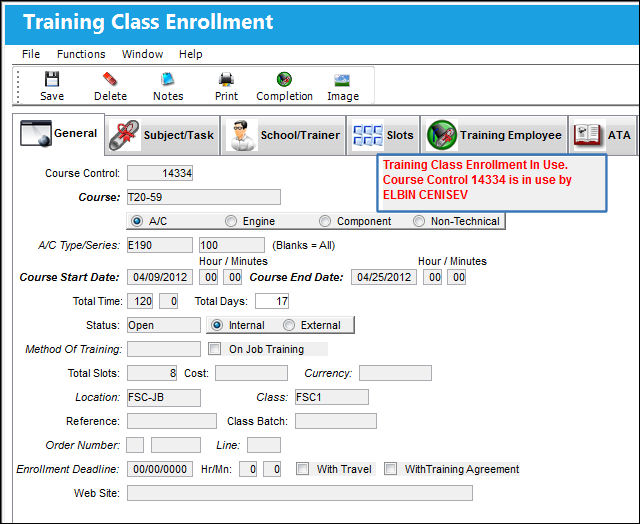Click the Line input field

click(x=264, y=445)
